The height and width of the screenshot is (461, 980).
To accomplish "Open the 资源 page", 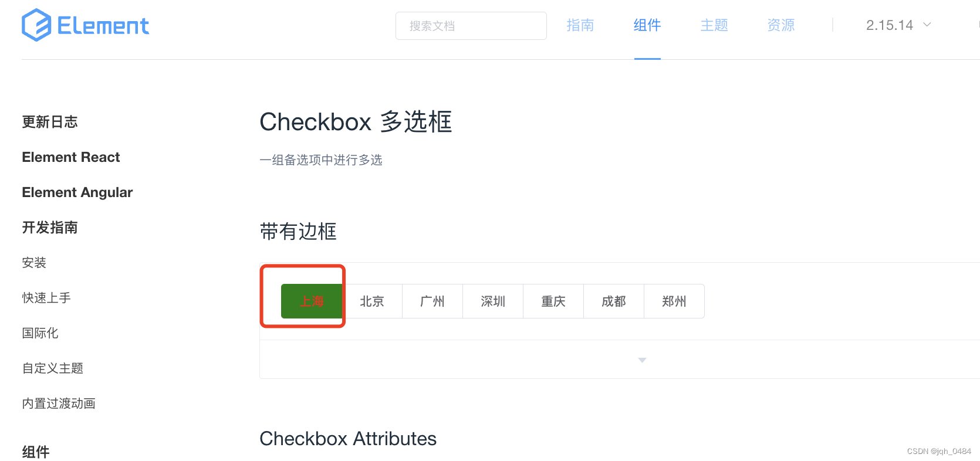I will 780,25.
